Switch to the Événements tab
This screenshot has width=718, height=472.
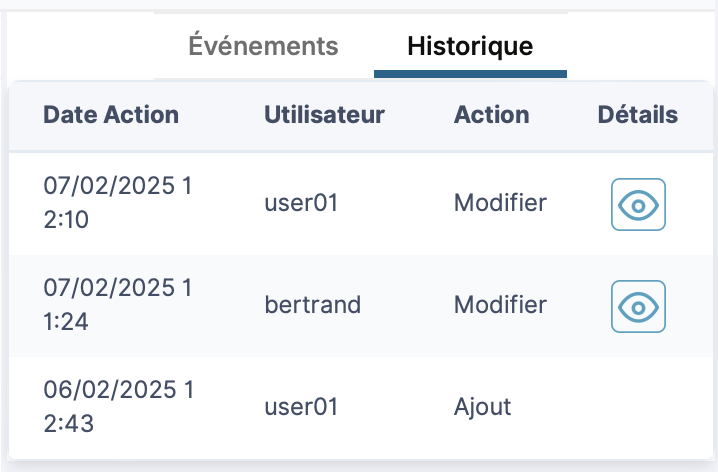coord(263,46)
